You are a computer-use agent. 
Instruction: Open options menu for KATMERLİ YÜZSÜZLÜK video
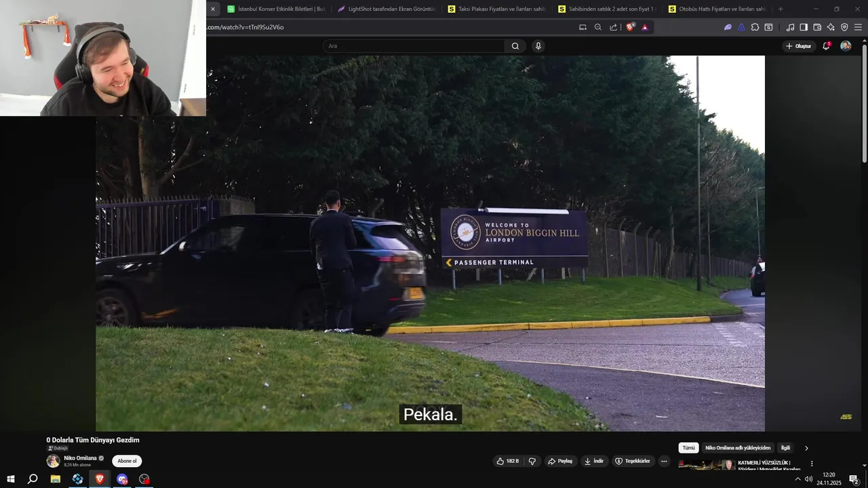coord(812,464)
